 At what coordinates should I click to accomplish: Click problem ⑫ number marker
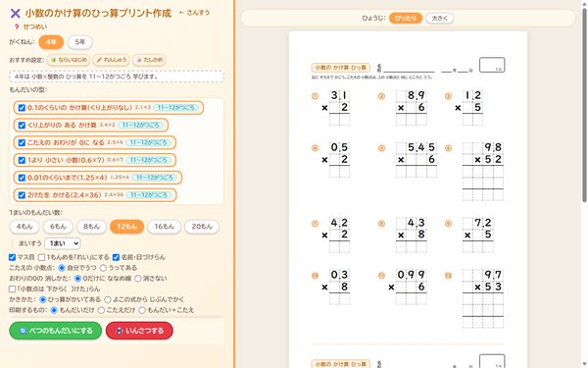point(448,276)
